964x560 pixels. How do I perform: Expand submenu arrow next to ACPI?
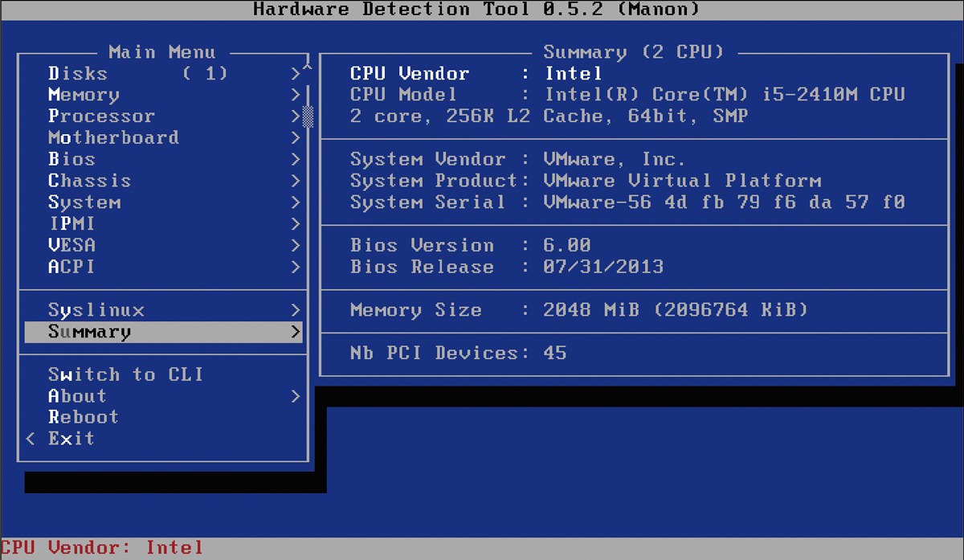click(296, 268)
